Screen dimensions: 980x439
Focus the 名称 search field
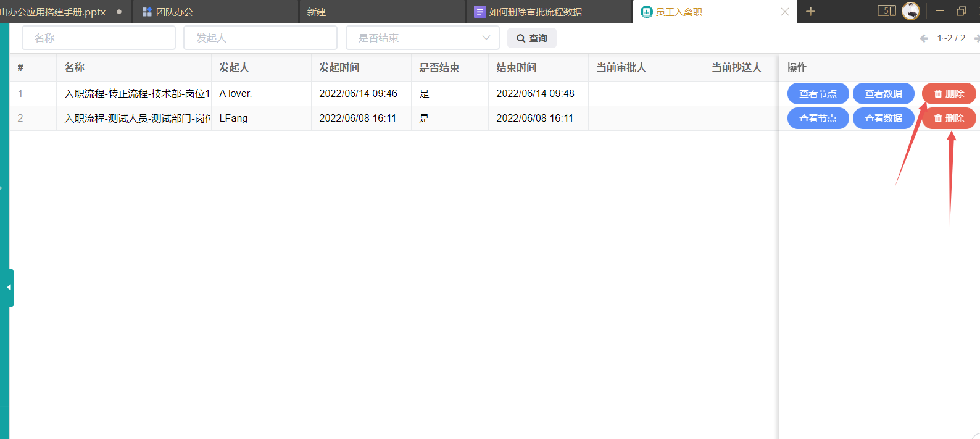[99, 38]
